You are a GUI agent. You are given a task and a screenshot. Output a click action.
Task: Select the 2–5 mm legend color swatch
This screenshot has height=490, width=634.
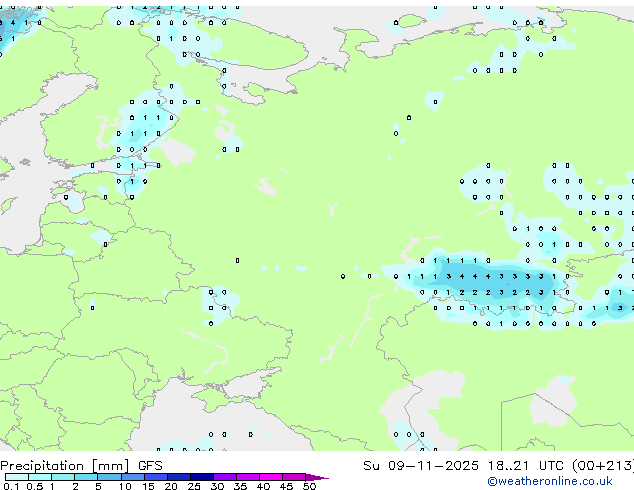coord(86,477)
